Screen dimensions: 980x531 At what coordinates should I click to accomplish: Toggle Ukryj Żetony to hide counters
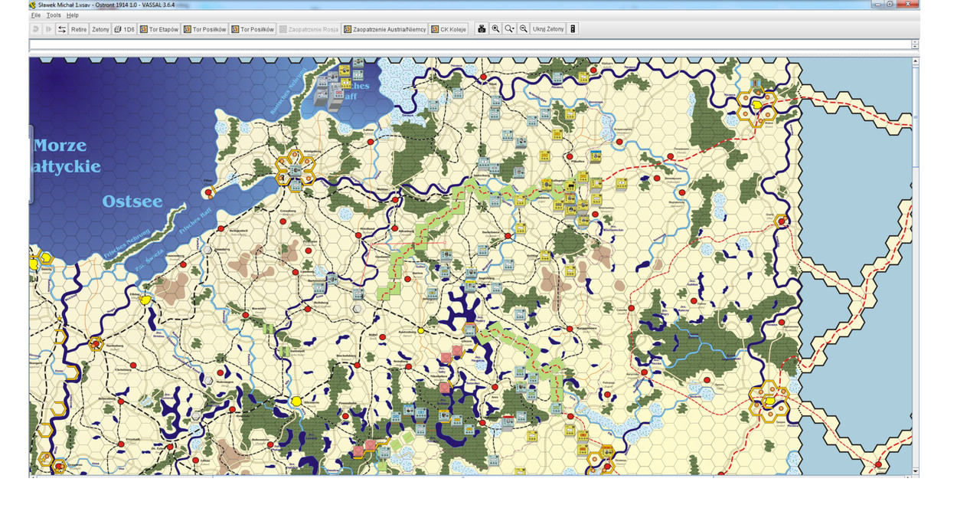click(548, 29)
